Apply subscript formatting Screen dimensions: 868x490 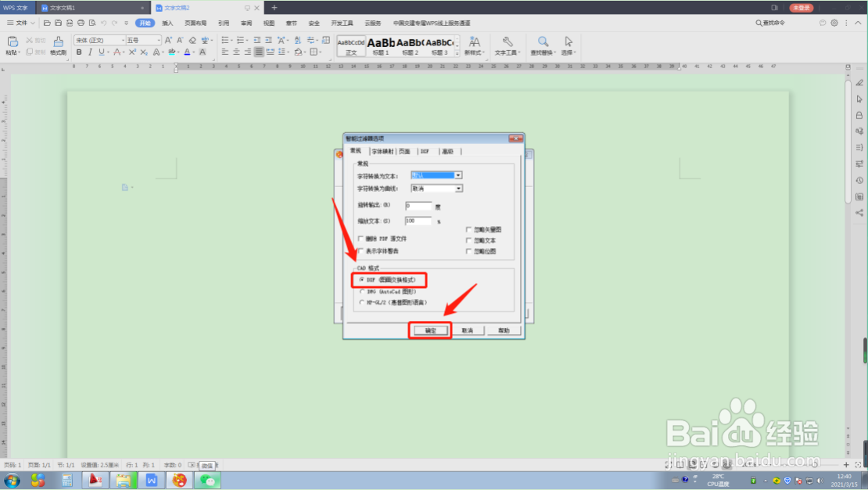tap(144, 52)
